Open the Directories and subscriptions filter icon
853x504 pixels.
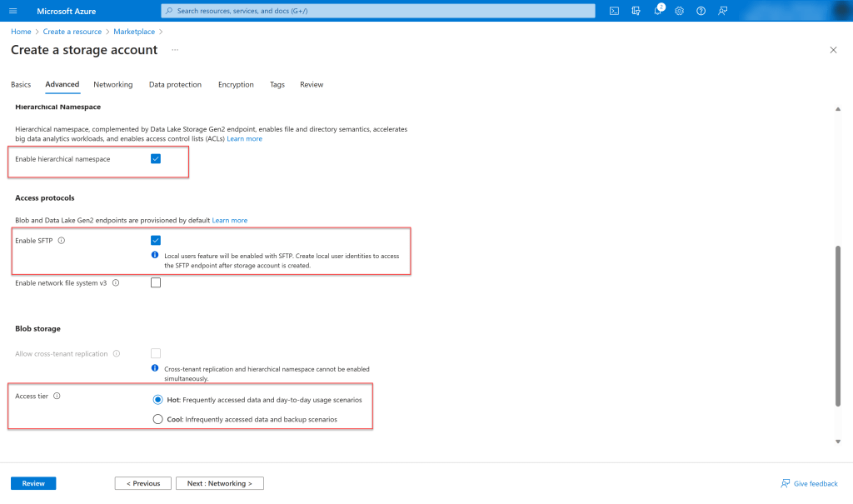point(636,11)
